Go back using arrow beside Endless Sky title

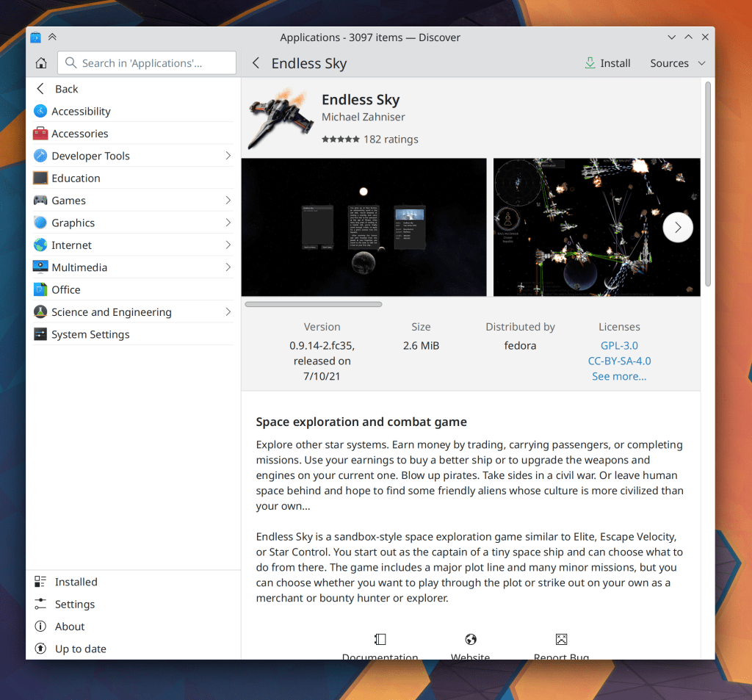[256, 63]
